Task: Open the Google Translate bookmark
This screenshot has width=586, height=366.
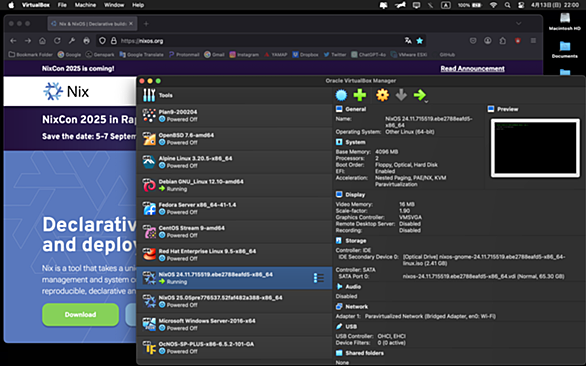Action: point(142,55)
